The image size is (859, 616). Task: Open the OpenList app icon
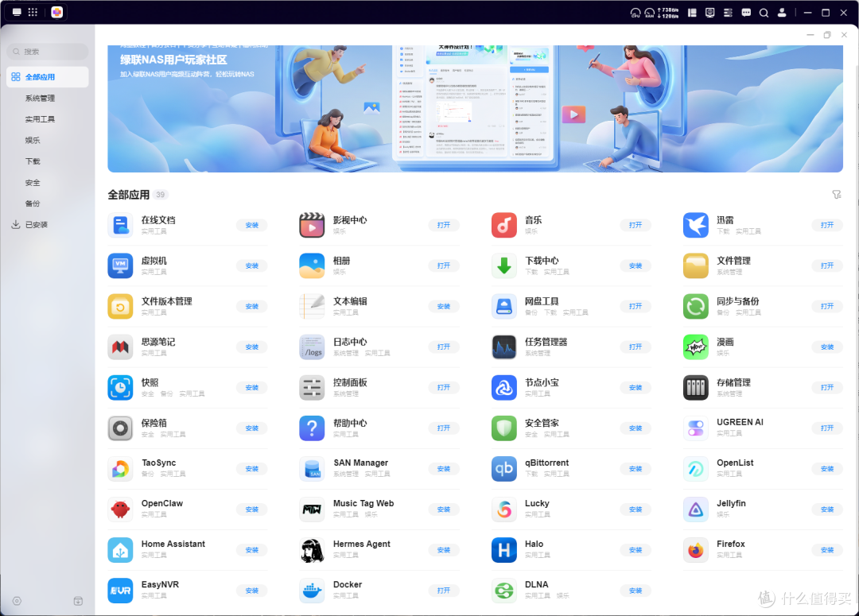[x=696, y=469]
